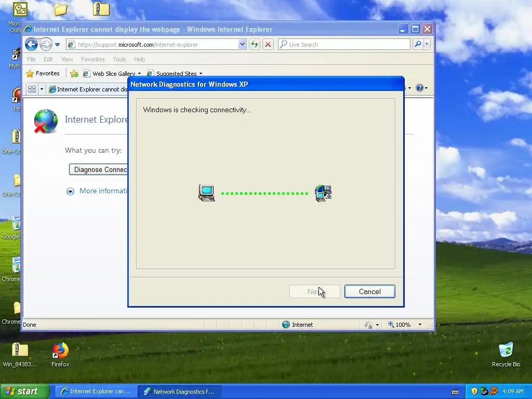Open the Help menu

(x=139, y=59)
